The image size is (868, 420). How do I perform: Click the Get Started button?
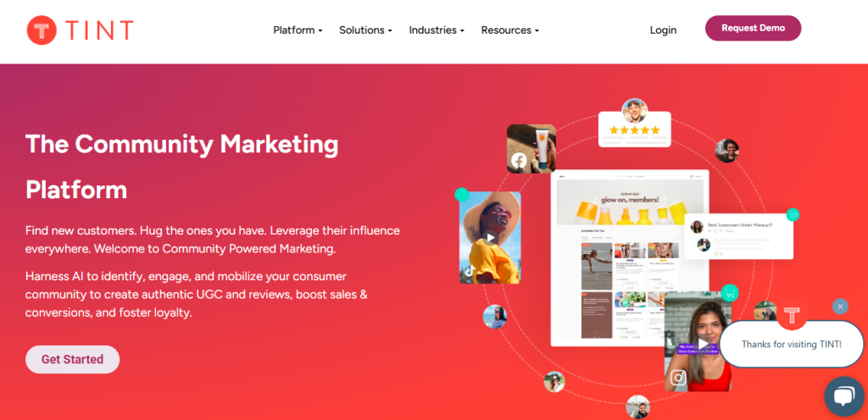pos(73,359)
